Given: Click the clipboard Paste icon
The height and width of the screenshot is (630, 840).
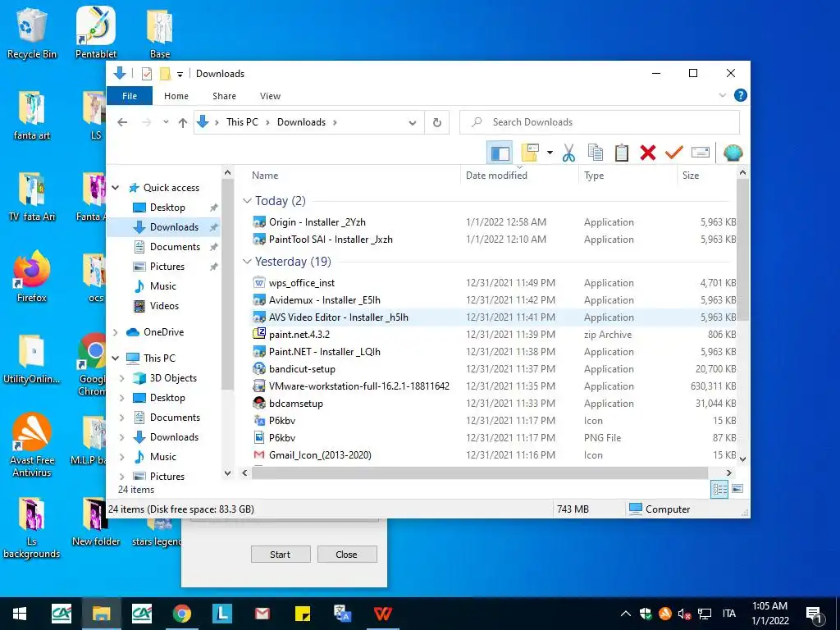Looking at the screenshot, I should tap(622, 153).
